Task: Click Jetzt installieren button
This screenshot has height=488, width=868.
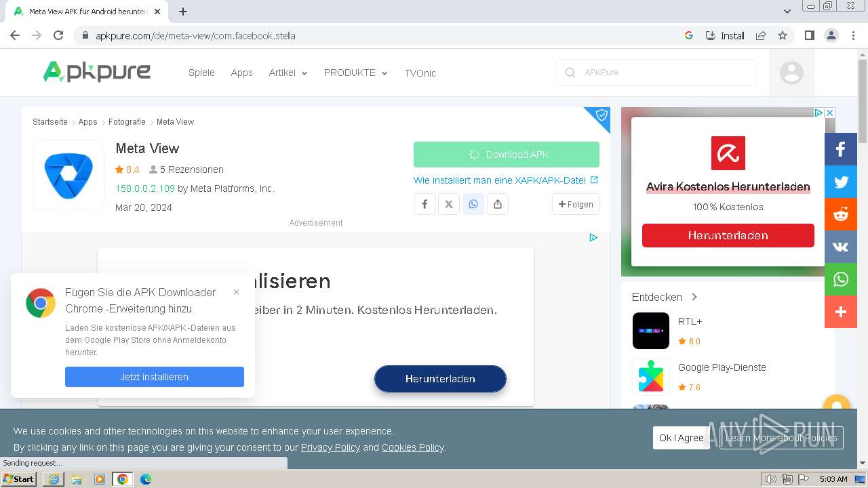Action: (x=155, y=377)
